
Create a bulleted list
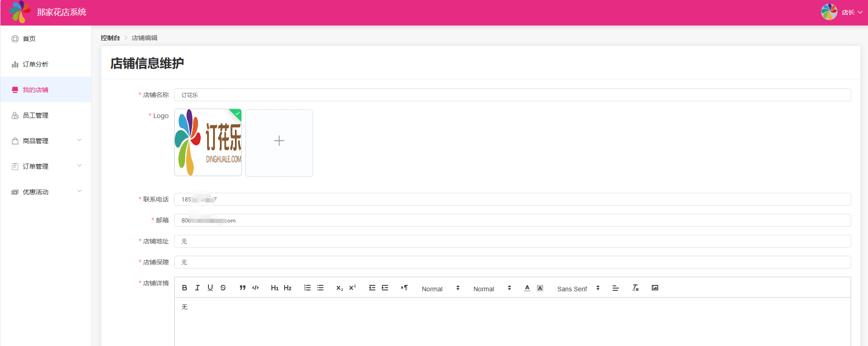tap(320, 288)
